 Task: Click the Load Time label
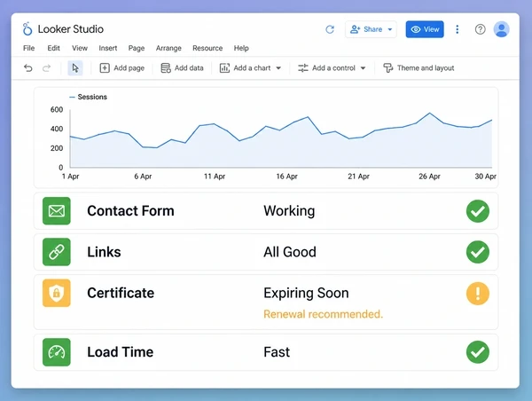(x=121, y=352)
